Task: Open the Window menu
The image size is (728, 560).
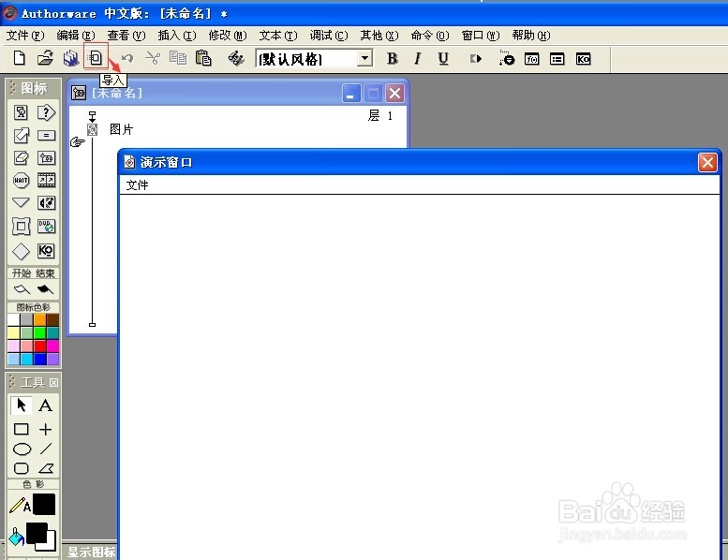Action: click(481, 36)
